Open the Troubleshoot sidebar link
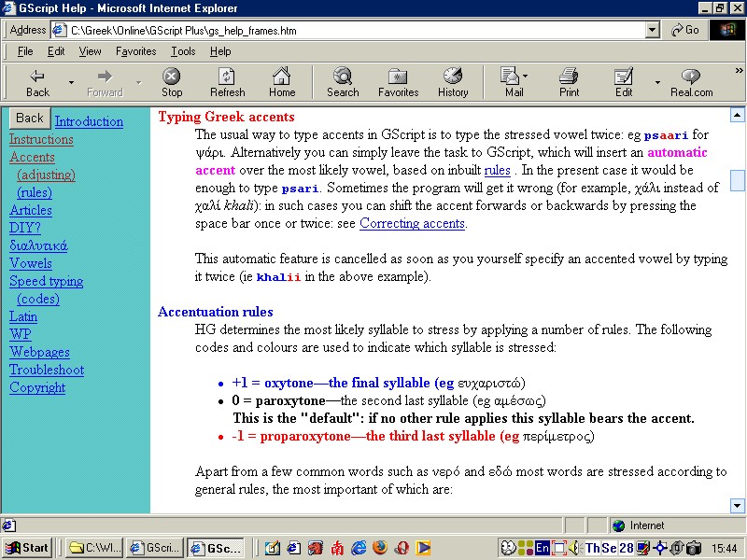Image resolution: width=747 pixels, height=560 pixels. pos(46,370)
